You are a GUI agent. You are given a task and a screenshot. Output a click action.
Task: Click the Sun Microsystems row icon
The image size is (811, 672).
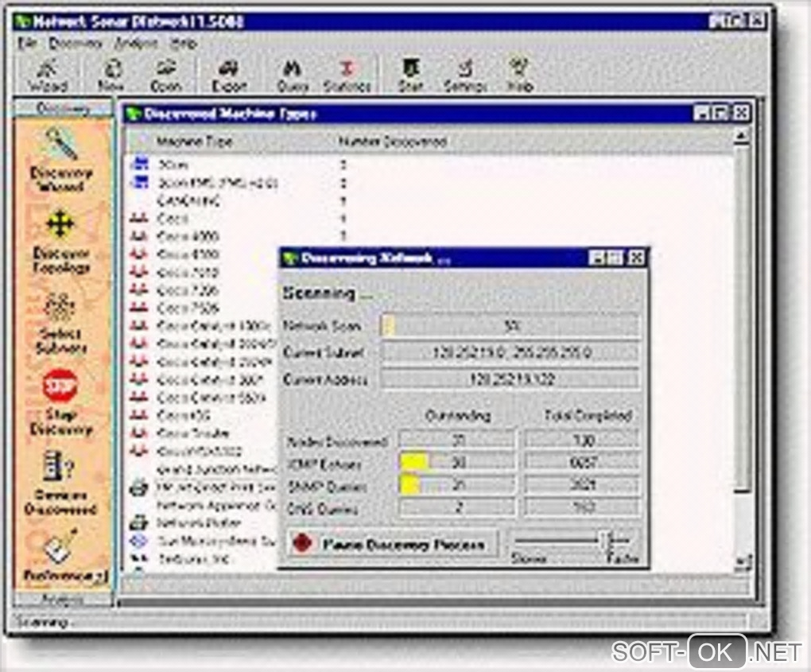tap(138, 541)
